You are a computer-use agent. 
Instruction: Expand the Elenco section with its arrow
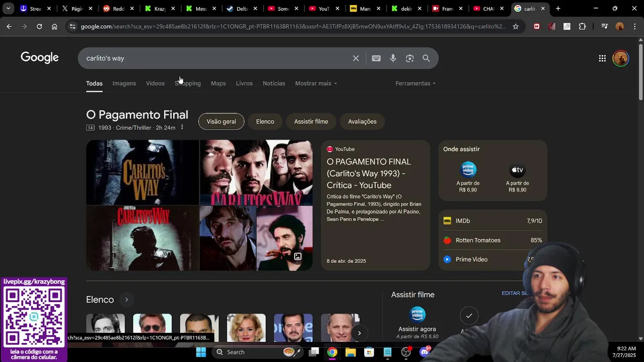tap(126, 300)
